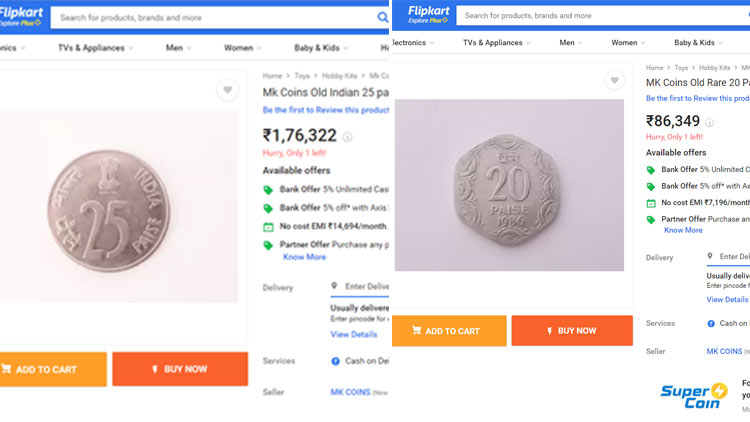Click info icon beside ₹86,349 price

tap(710, 122)
